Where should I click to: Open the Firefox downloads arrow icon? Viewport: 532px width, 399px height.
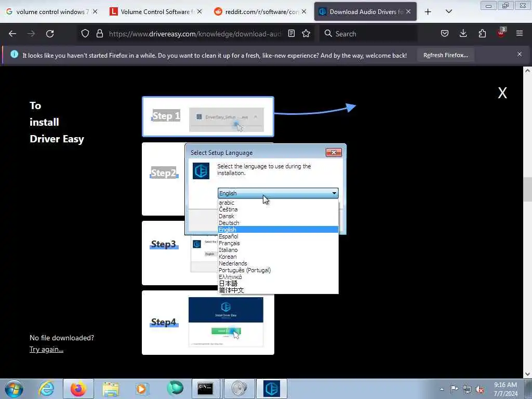click(x=463, y=34)
